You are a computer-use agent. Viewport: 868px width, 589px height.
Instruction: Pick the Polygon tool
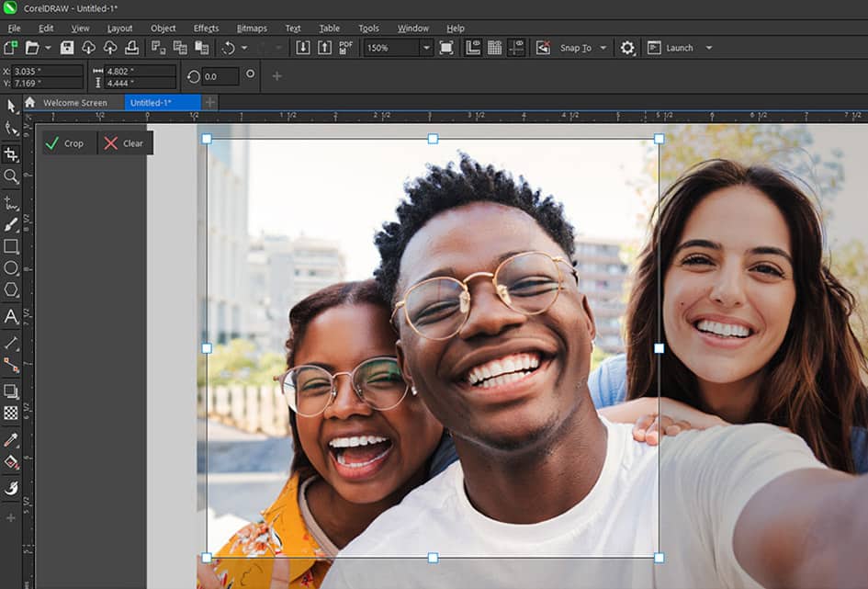click(11, 290)
